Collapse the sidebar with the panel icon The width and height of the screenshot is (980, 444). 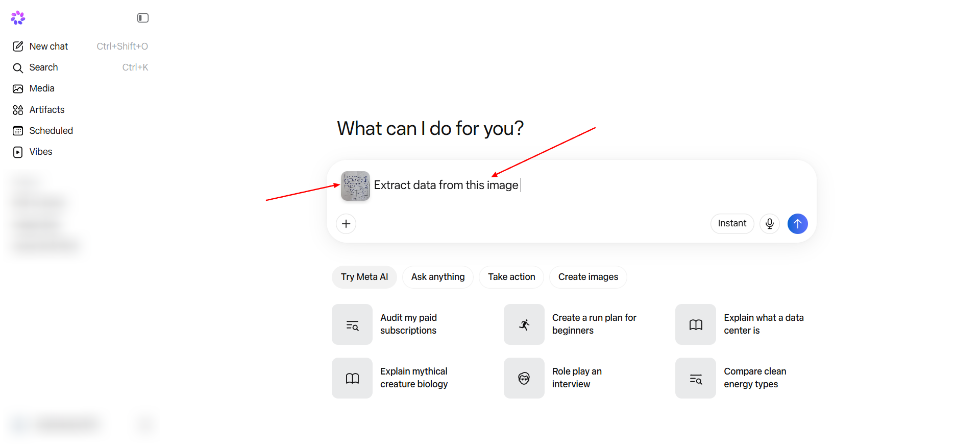(143, 18)
